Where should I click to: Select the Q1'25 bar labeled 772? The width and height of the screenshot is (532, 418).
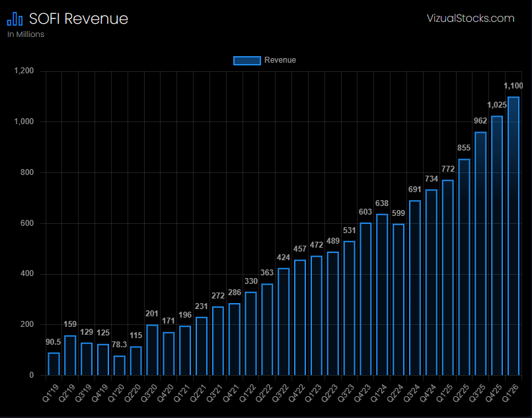448,277
